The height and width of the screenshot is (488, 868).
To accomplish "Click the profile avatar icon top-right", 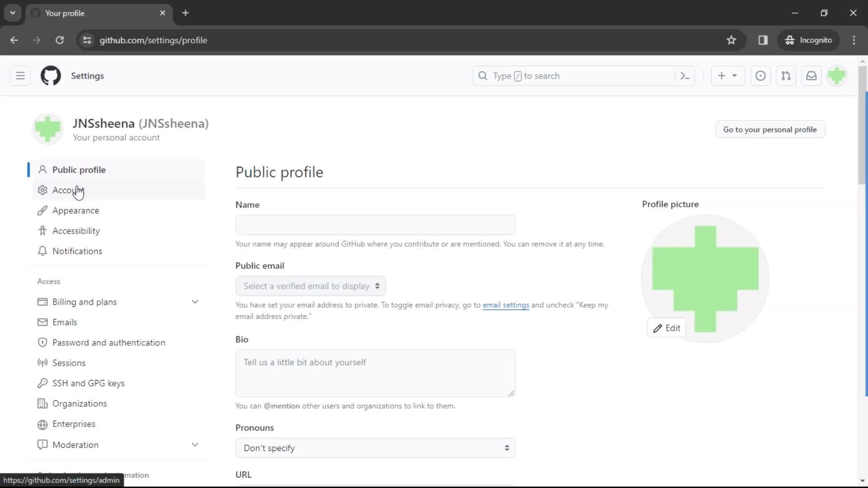I will pos(838,75).
